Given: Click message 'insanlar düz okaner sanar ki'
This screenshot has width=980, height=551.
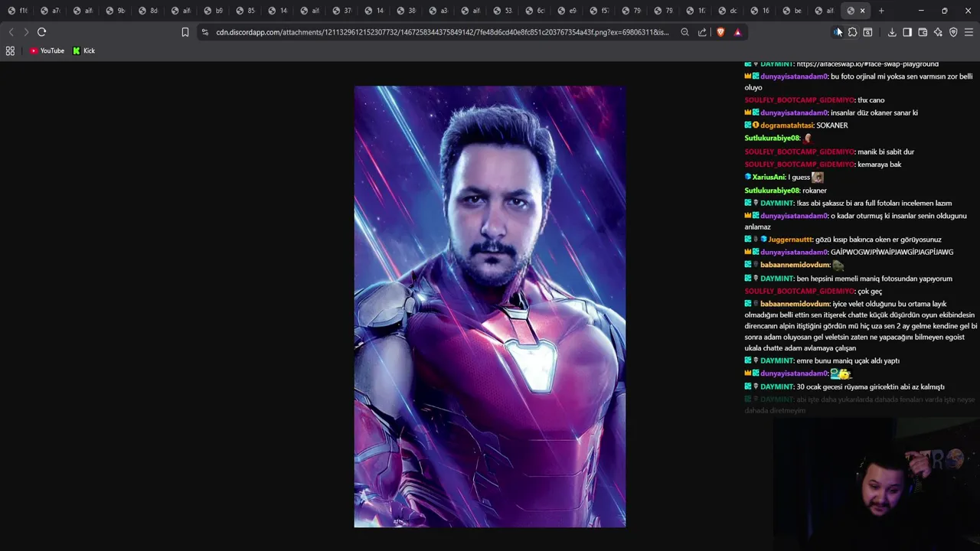Looking at the screenshot, I should pos(874,113).
